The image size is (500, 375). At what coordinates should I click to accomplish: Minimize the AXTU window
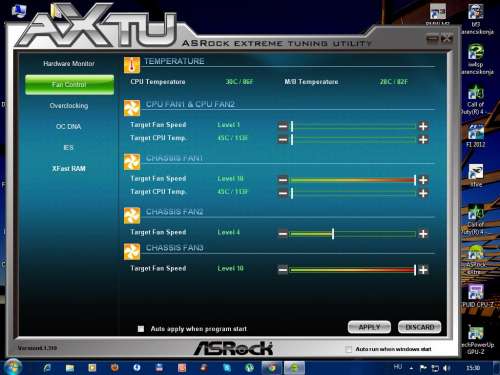(x=432, y=39)
